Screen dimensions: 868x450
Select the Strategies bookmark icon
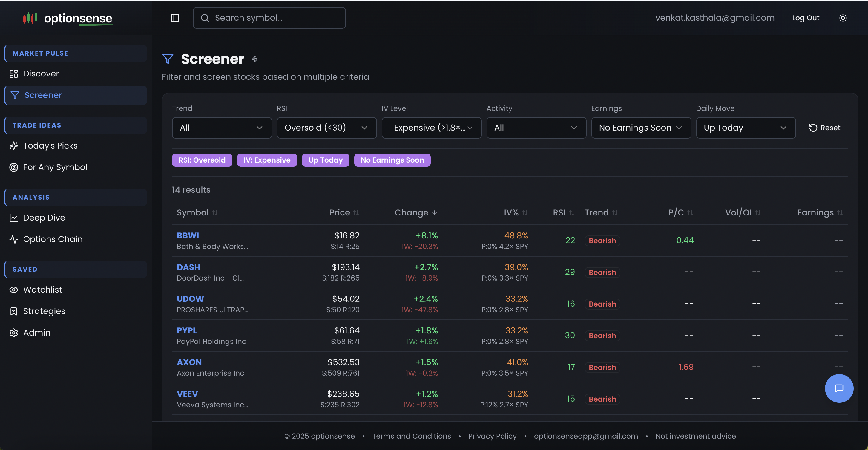(x=14, y=311)
